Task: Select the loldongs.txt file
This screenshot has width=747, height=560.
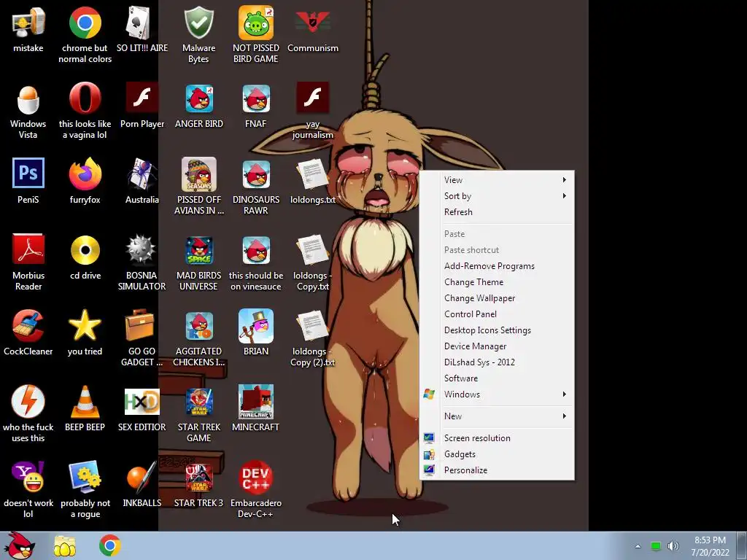Action: [312, 174]
